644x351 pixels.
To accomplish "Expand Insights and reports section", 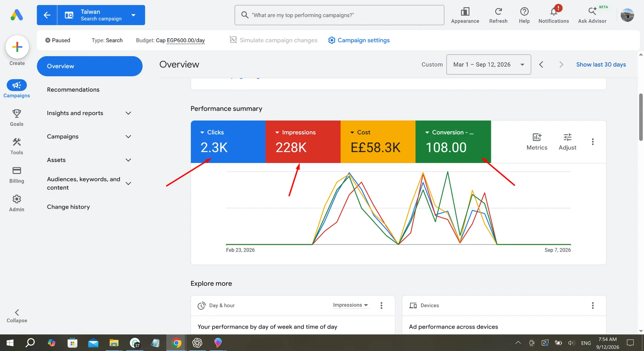I will (89, 113).
